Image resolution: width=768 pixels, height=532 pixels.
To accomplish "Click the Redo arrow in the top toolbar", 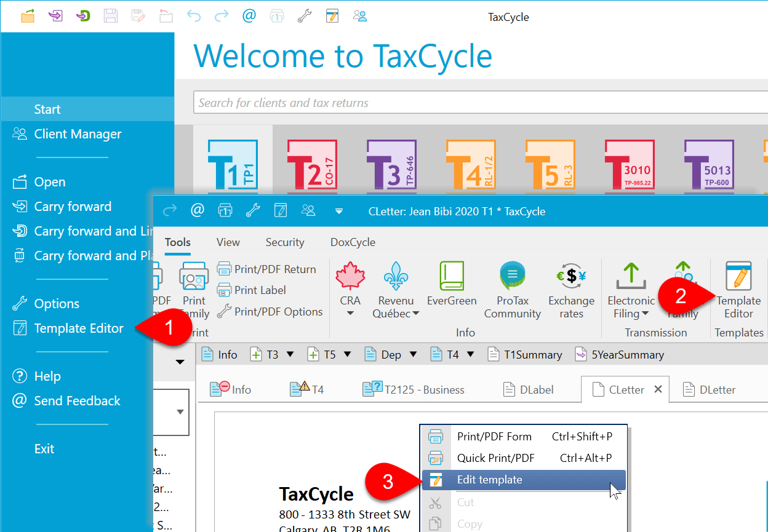I will point(222,16).
